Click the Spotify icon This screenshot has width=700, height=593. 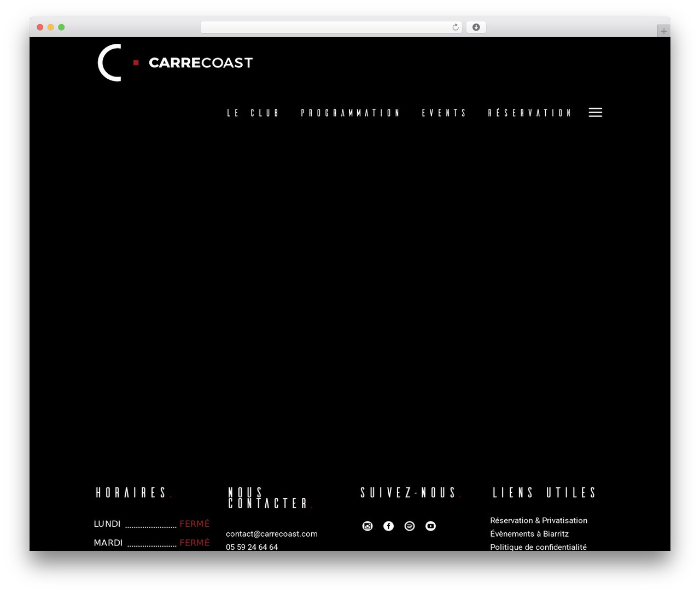tap(410, 526)
